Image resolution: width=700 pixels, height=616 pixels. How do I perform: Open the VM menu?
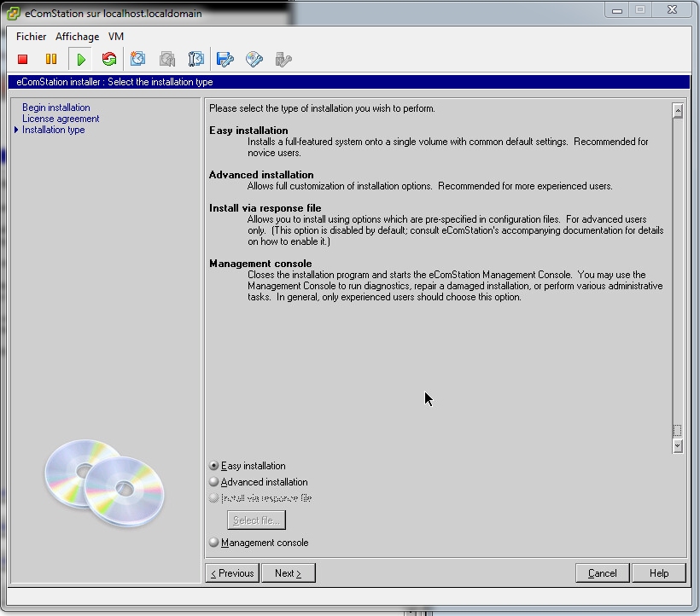coord(116,37)
